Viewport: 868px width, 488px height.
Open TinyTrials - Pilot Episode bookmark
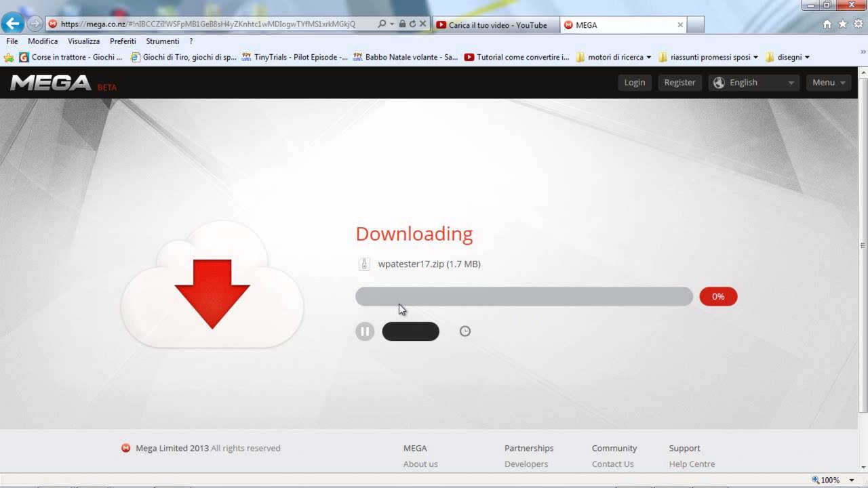click(295, 58)
